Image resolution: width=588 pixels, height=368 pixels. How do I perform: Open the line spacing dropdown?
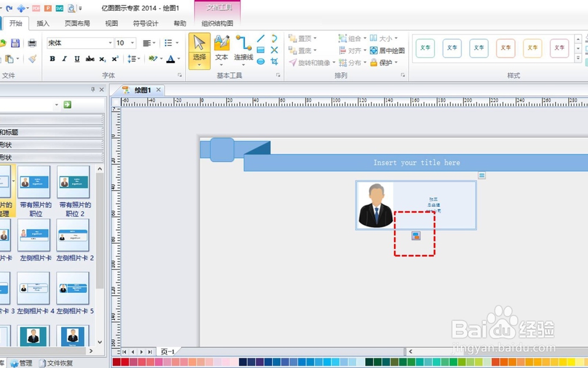pos(133,59)
